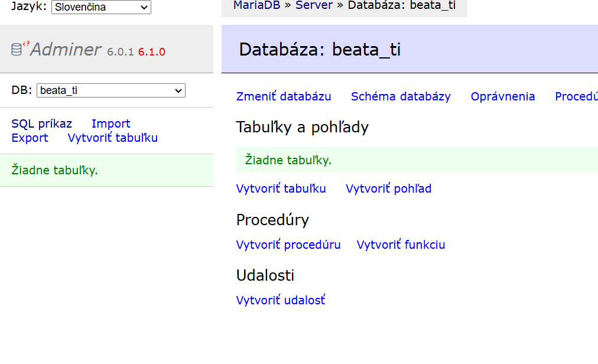
Task: Open Export link in sidebar
Action: [x=30, y=138]
